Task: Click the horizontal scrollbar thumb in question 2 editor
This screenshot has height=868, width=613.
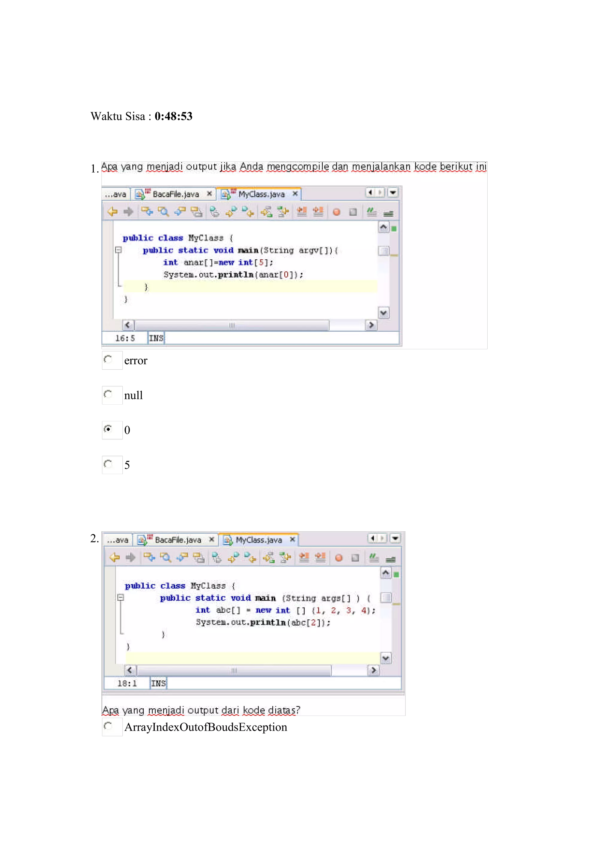Action: coord(234,670)
